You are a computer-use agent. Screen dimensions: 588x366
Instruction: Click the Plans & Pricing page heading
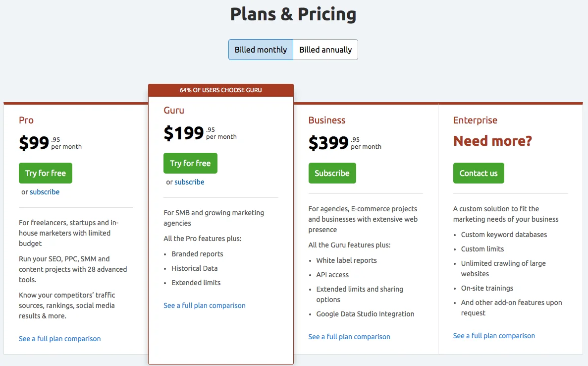[x=293, y=14]
